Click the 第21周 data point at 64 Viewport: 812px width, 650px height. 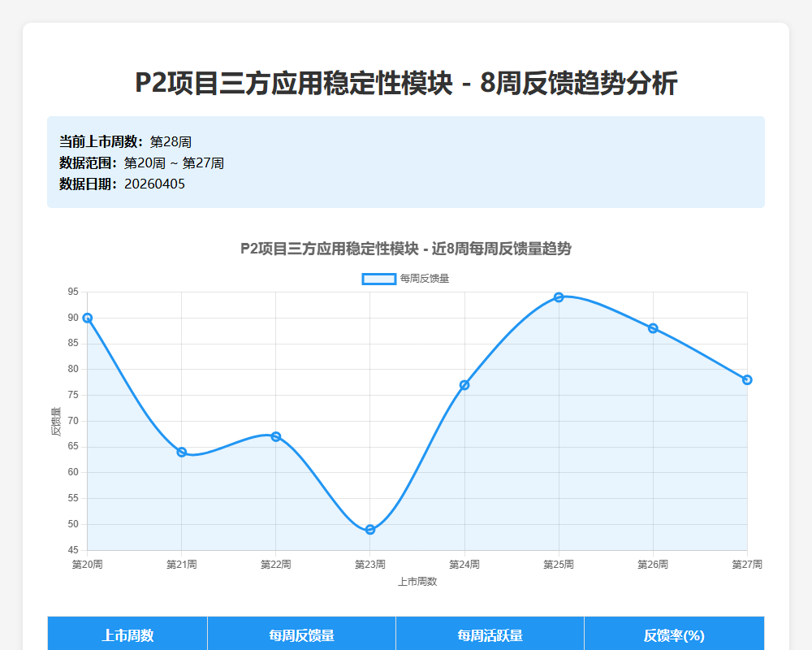click(182, 452)
